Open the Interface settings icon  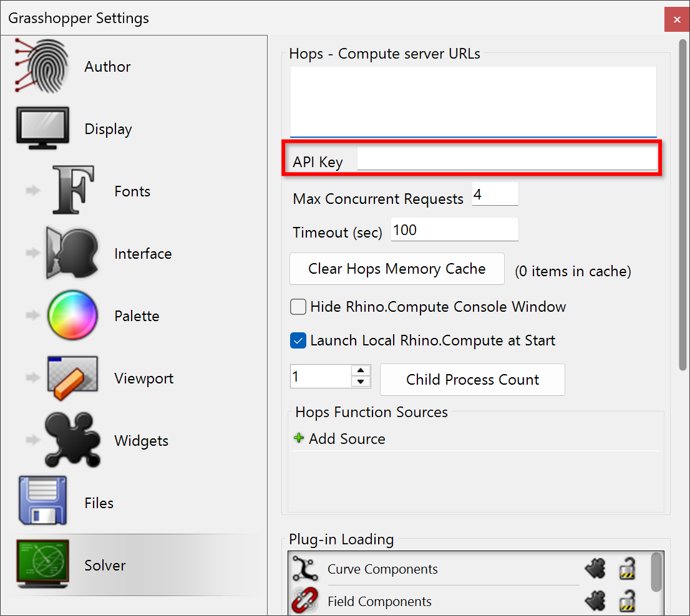(x=72, y=254)
